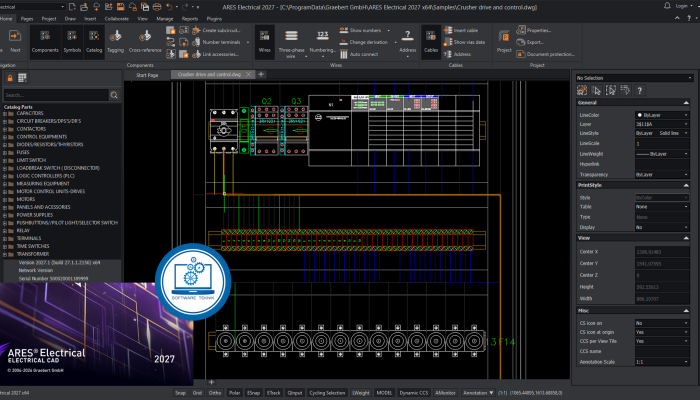This screenshot has width=700, height=400.
Task: Open the Reports ribbon tab
Action: pos(190,19)
